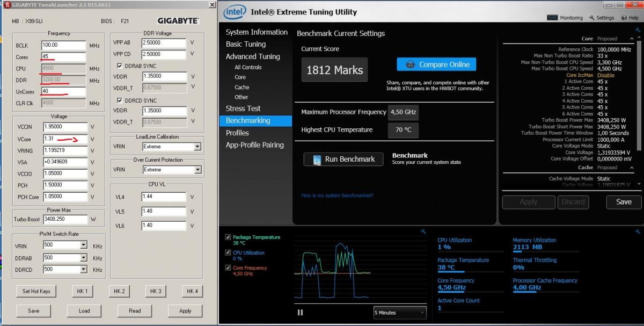Go to Basic Tuning
The width and height of the screenshot is (644, 326).
click(x=246, y=44)
